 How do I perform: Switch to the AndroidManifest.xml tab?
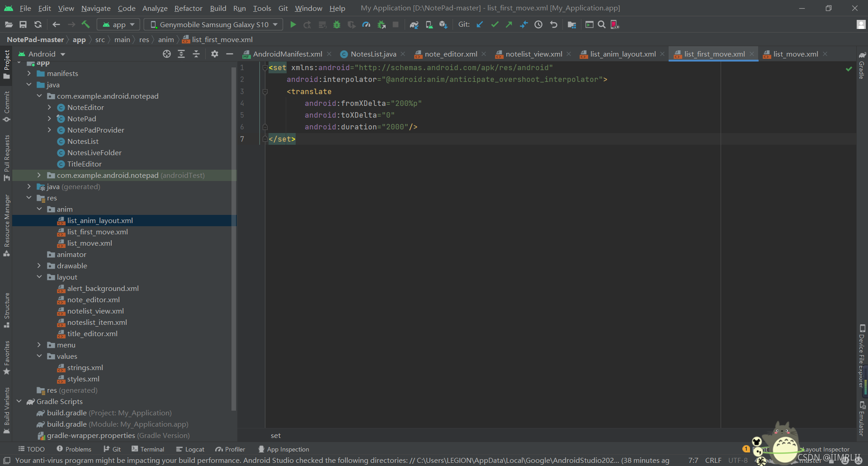coord(287,54)
